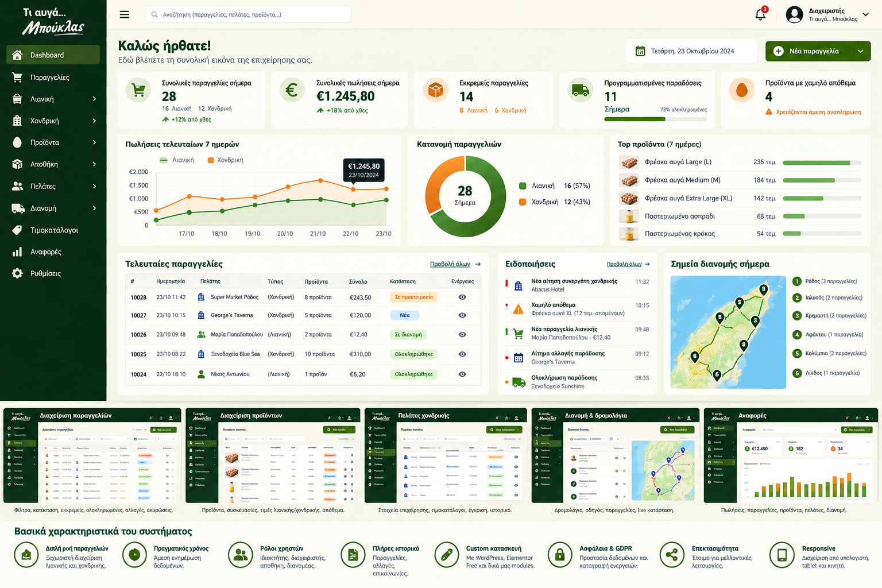
Task: View order 10028 via eye icon
Action: pos(462,297)
